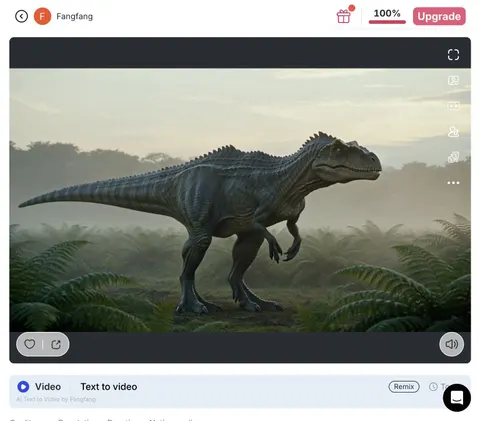This screenshot has height=421, width=480.
Task: Click the image-with-person icon beside the video
Action: (x=453, y=80)
